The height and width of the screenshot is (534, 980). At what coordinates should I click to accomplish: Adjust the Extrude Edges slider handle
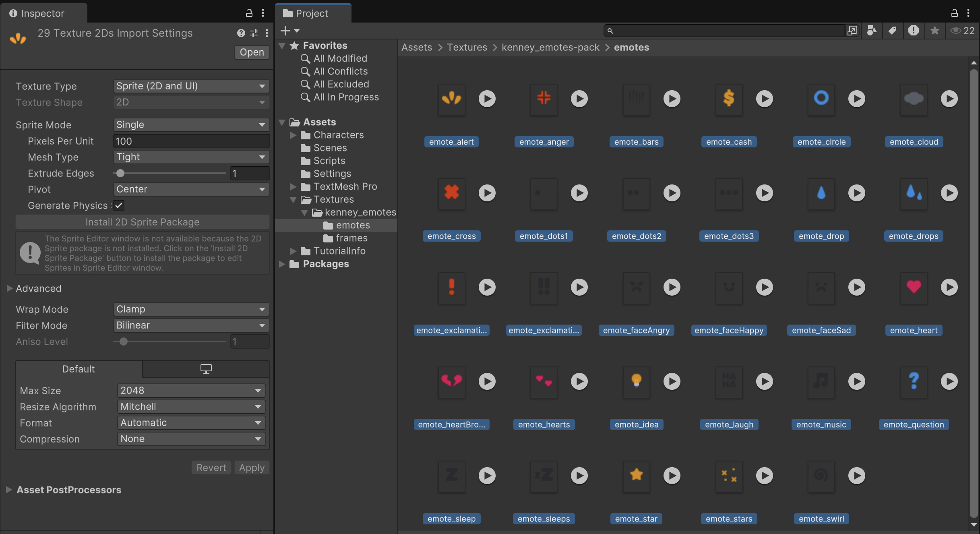coord(120,174)
